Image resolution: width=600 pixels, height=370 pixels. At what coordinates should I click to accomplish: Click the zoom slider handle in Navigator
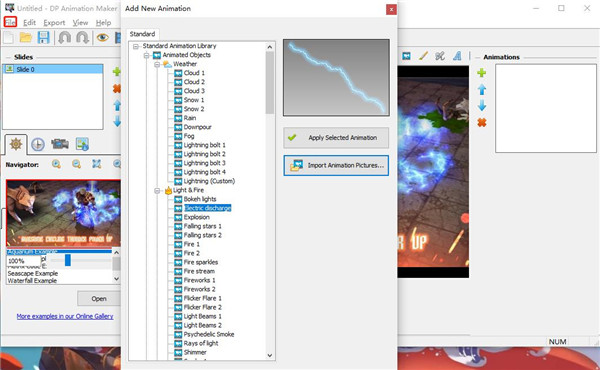(68, 260)
